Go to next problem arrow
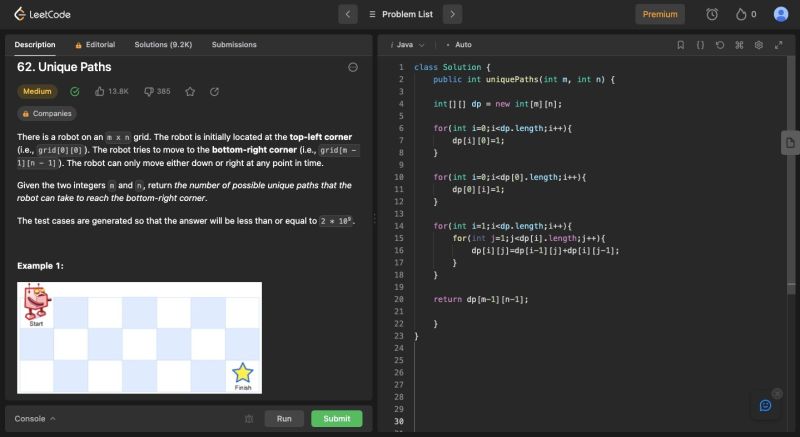Viewport: 800px width, 437px height. (x=452, y=14)
